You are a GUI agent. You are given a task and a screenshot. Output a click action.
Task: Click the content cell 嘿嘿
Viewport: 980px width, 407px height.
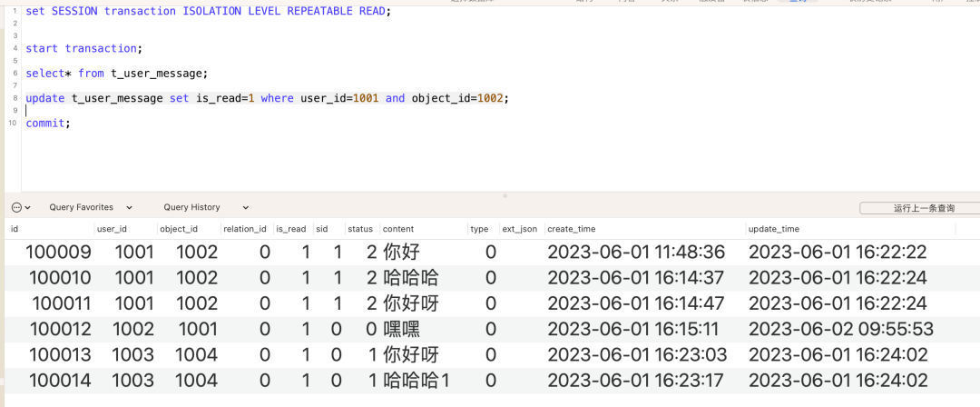tap(401, 330)
